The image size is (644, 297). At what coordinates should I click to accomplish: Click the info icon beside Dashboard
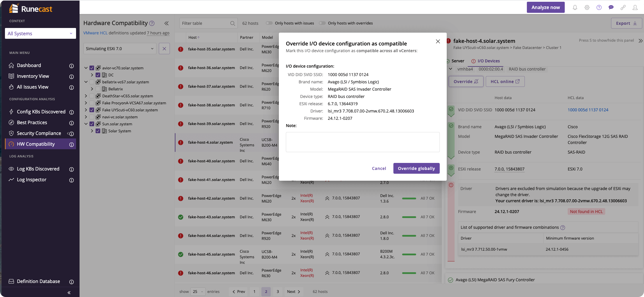71,66
